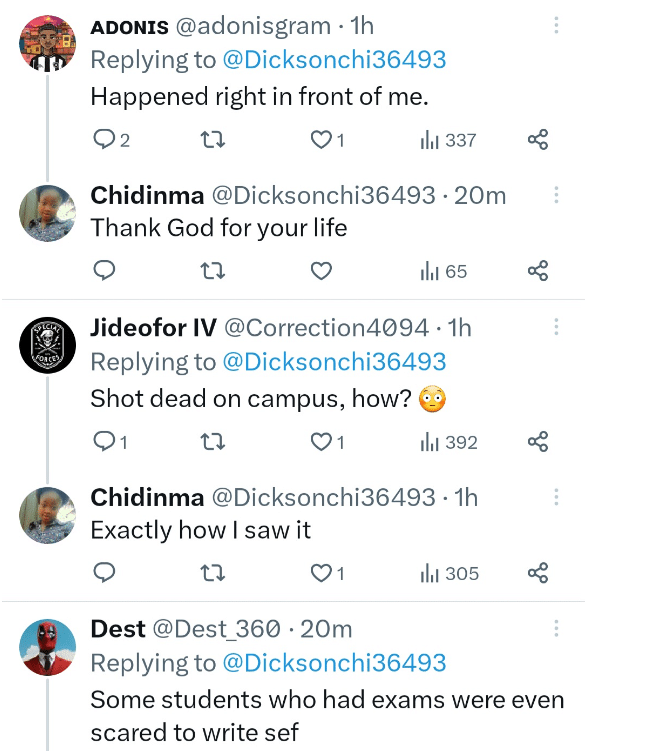659x751 pixels.
Task: Like Chidinma's 'Thank God for your life' tweet
Action: [x=321, y=271]
